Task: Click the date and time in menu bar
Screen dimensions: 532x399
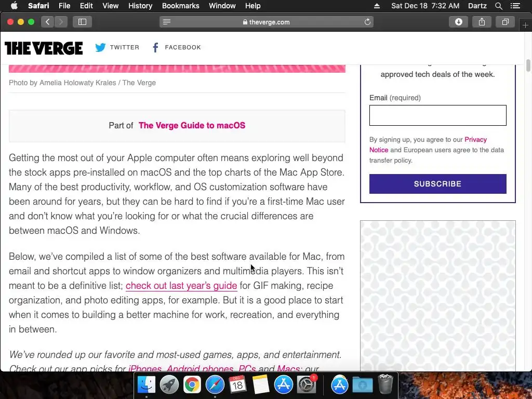Action: pos(425,5)
